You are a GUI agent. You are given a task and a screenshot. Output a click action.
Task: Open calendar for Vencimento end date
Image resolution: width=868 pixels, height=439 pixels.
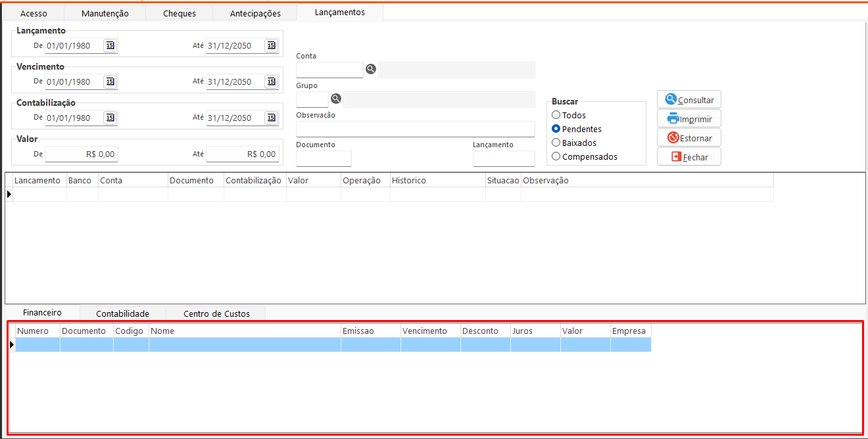click(x=271, y=81)
